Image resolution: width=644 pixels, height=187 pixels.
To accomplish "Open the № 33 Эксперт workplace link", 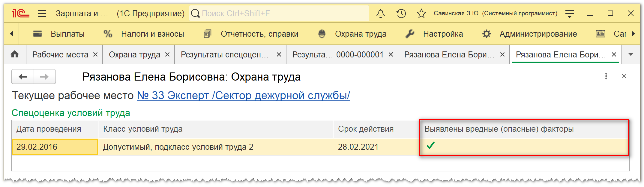I will (x=243, y=96).
